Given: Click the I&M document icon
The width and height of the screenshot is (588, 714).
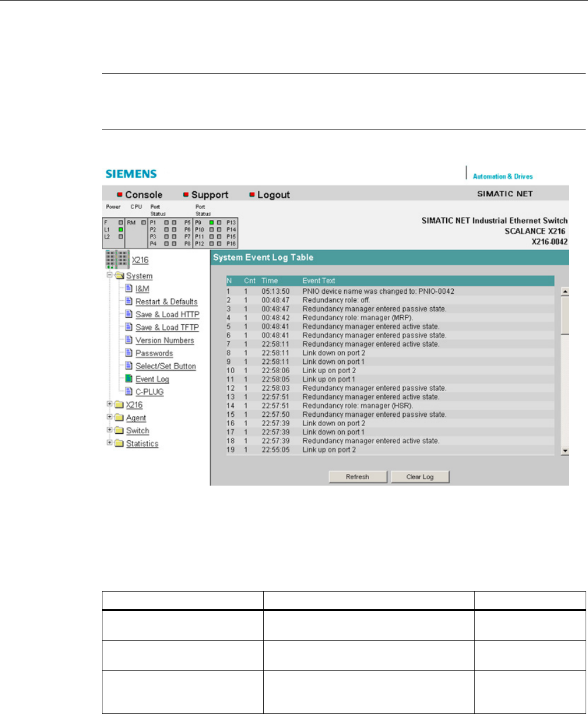Looking at the screenshot, I should 129,288.
